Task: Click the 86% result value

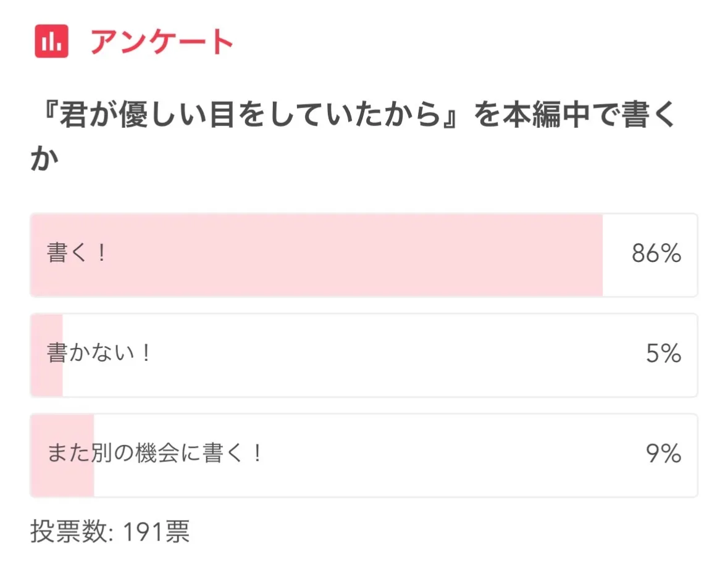Action: tap(656, 254)
